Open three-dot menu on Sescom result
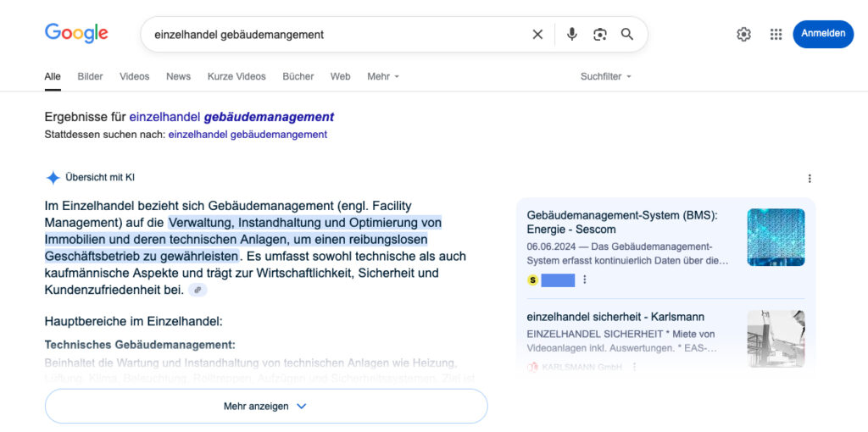The image size is (868, 432). pos(584,280)
